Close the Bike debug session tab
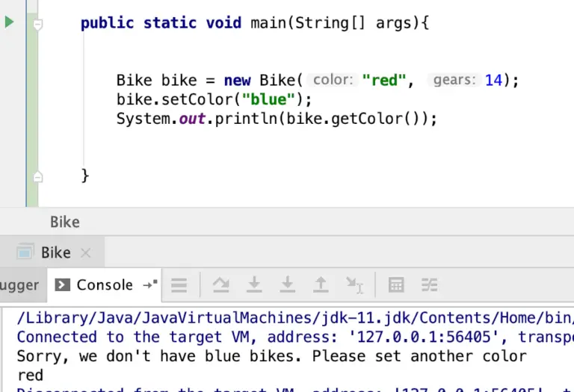This screenshot has height=392, width=574. 85,253
